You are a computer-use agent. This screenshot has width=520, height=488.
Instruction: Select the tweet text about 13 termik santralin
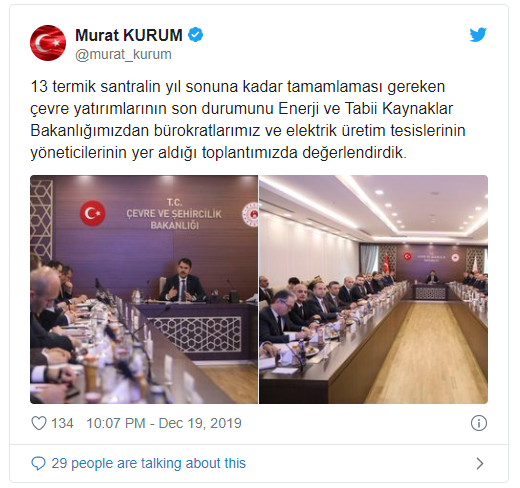248,119
